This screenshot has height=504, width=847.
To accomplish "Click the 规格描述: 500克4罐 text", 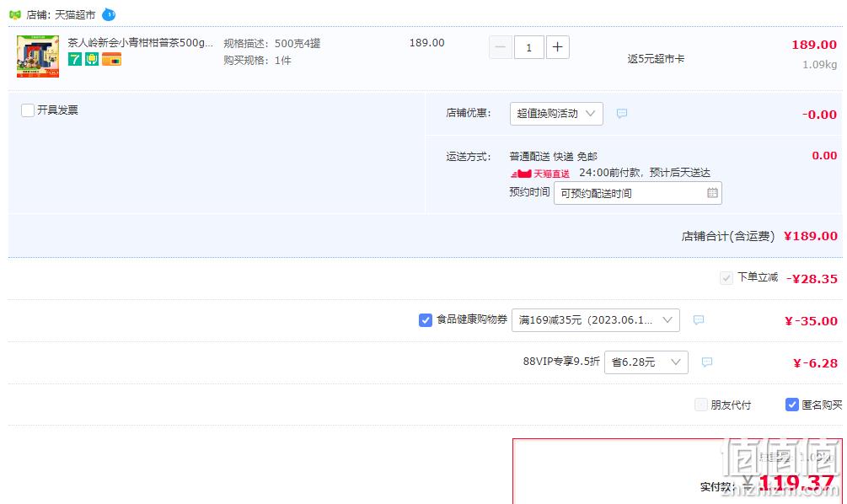I will tap(271, 43).
